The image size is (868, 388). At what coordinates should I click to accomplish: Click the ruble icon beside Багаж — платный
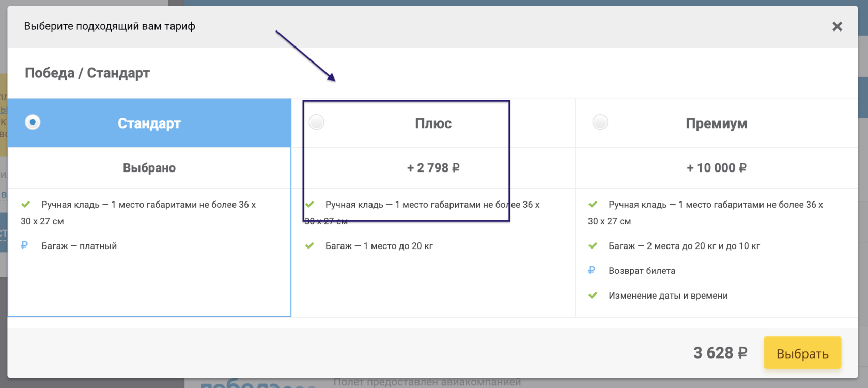pyautogui.click(x=24, y=245)
